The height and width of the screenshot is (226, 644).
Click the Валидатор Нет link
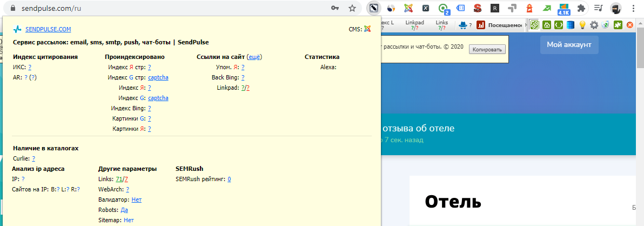[137, 200]
